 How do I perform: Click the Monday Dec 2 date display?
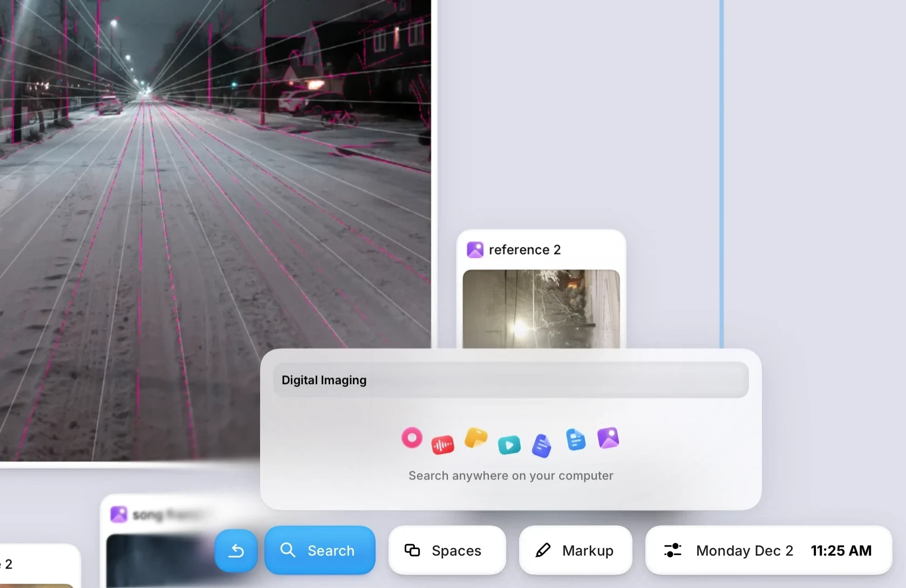[744, 551]
